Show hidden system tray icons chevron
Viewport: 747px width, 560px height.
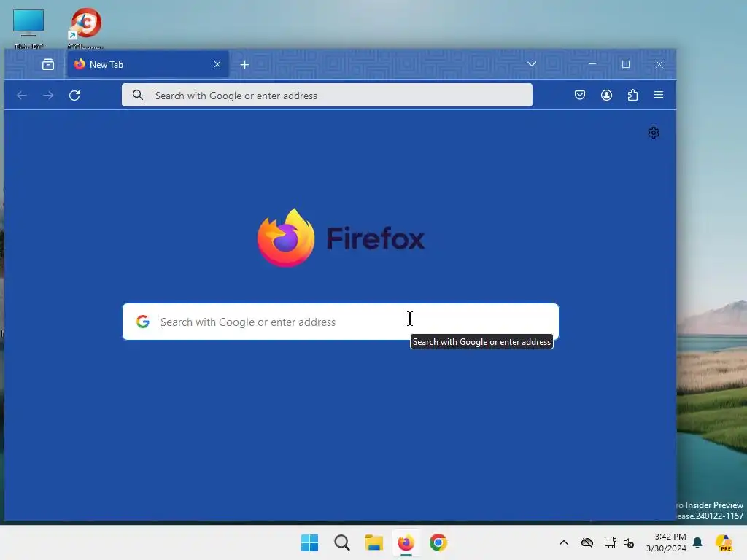tap(564, 542)
